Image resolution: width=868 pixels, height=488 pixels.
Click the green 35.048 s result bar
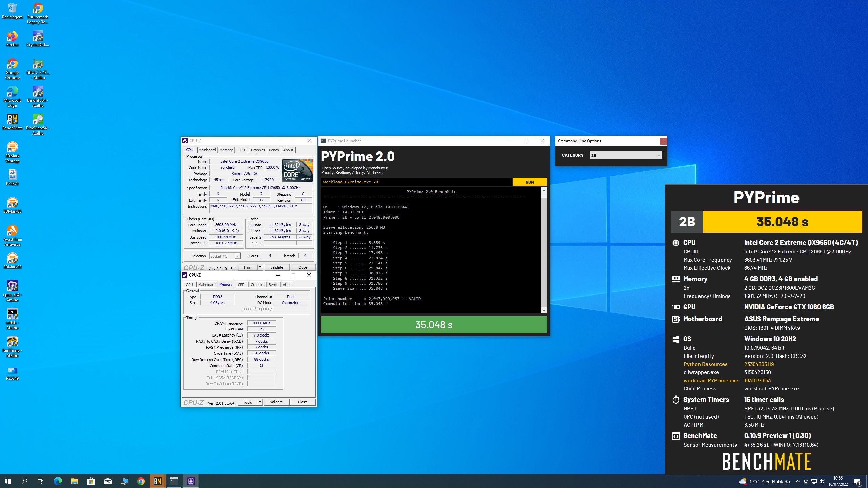tap(434, 325)
